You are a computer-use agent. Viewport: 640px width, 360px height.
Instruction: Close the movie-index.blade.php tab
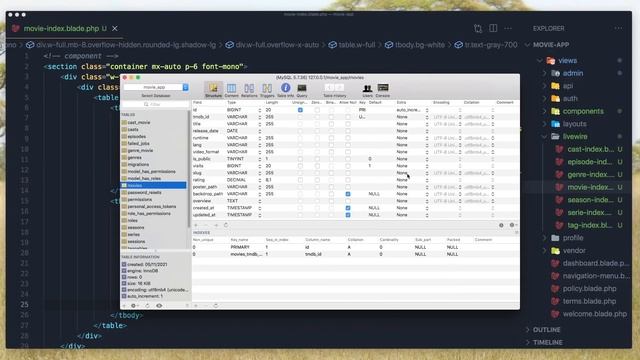pos(115,28)
